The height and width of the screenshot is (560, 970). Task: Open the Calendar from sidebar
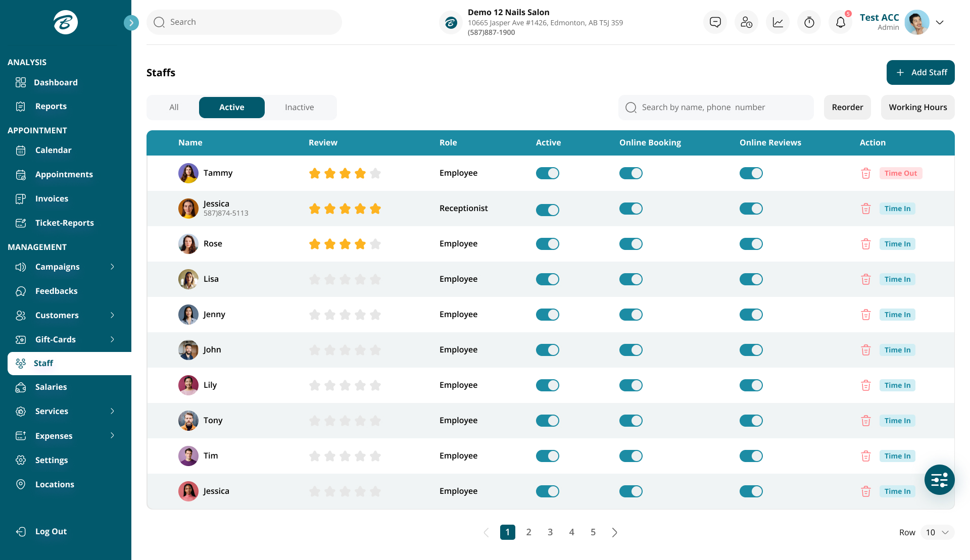54,150
